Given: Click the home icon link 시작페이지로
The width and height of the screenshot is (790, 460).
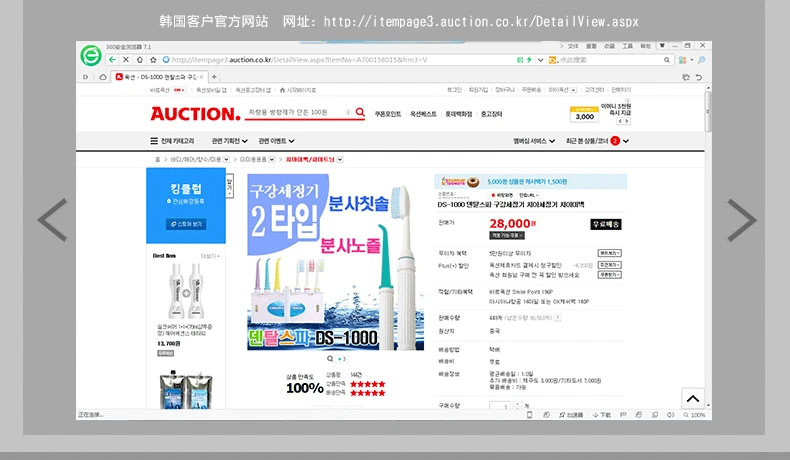Looking at the screenshot, I should tap(298, 90).
